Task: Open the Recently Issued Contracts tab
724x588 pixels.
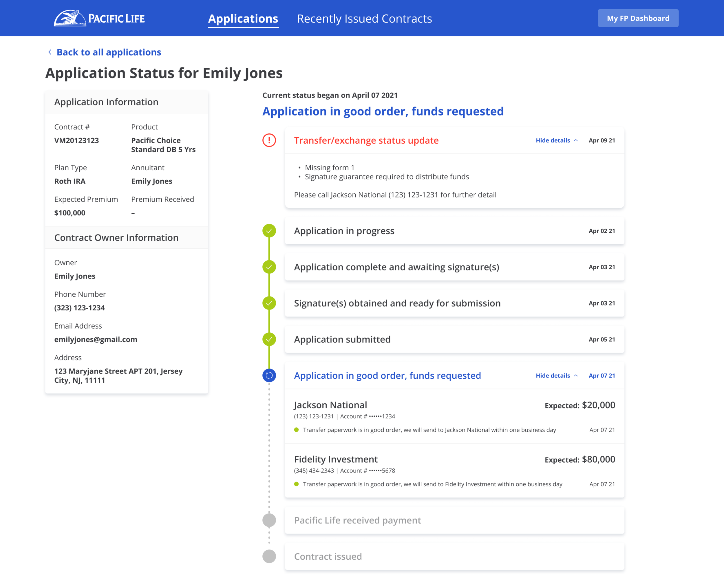Action: click(364, 19)
